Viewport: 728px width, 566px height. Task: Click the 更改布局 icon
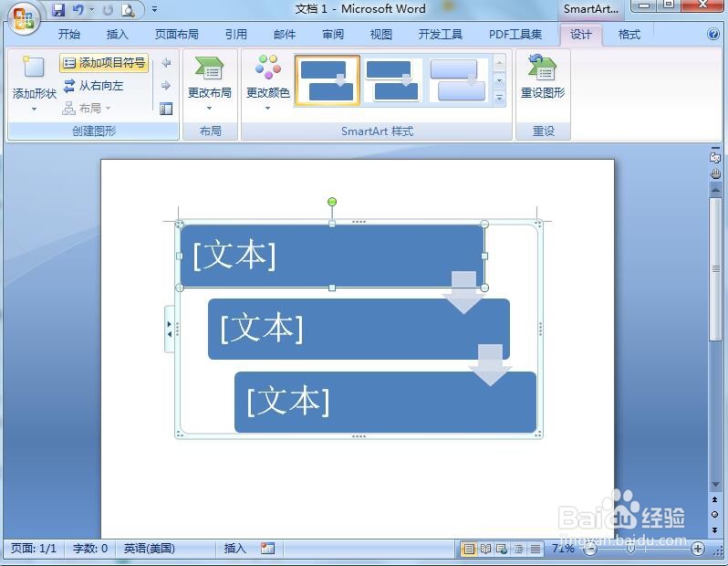click(x=210, y=68)
